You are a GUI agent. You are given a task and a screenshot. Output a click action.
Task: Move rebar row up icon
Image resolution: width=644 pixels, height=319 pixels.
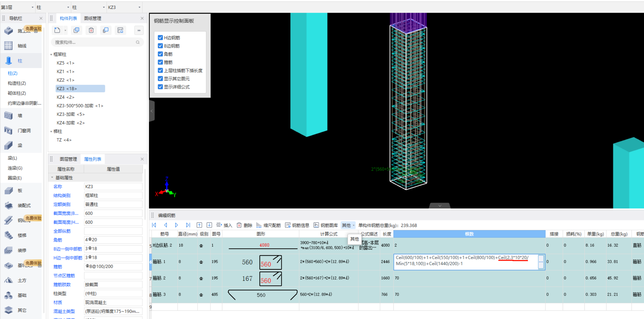pyautogui.click(x=199, y=225)
